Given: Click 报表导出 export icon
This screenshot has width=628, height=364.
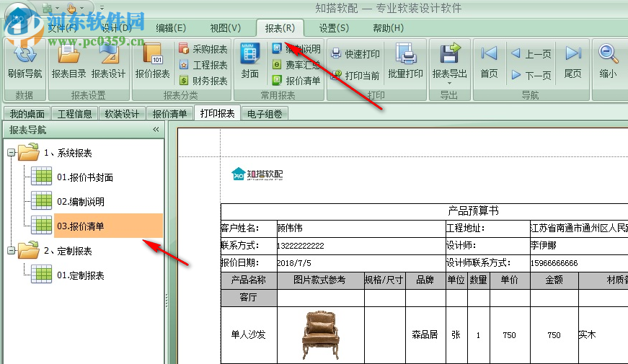Looking at the screenshot, I should pos(449,54).
